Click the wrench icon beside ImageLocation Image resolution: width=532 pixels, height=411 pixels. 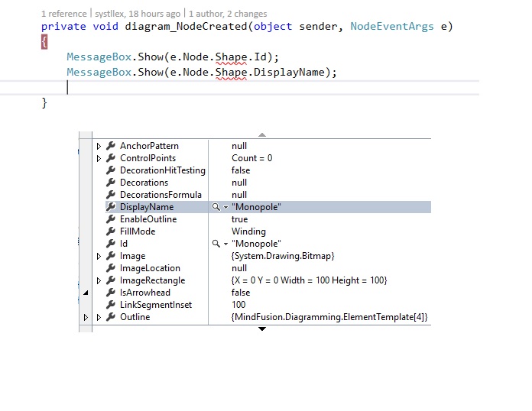(111, 268)
